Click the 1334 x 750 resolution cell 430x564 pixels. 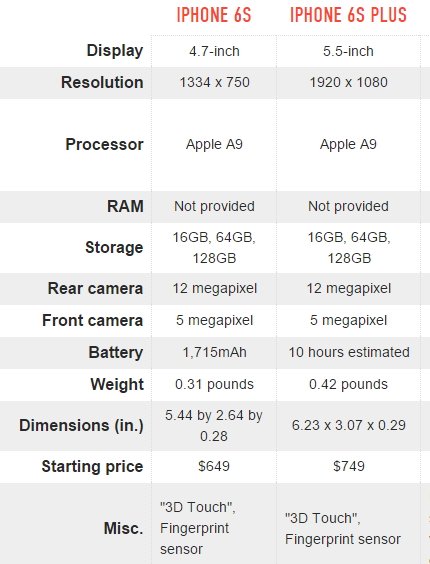[214, 82]
